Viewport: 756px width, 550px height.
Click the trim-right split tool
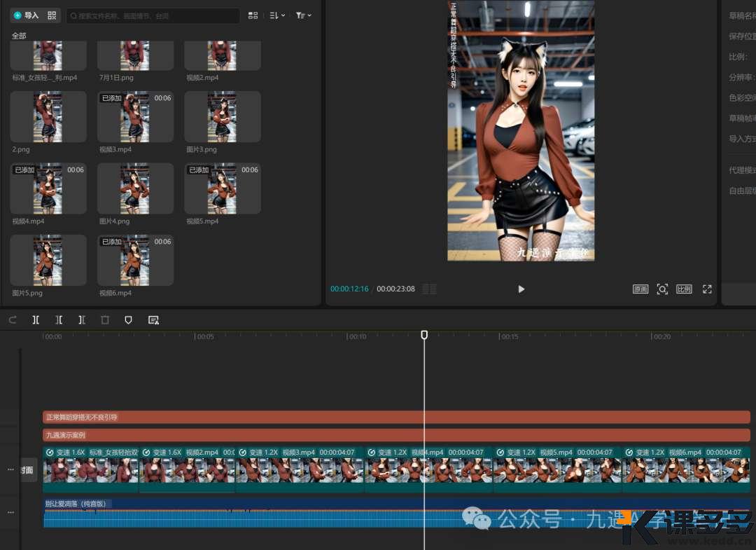tap(82, 320)
